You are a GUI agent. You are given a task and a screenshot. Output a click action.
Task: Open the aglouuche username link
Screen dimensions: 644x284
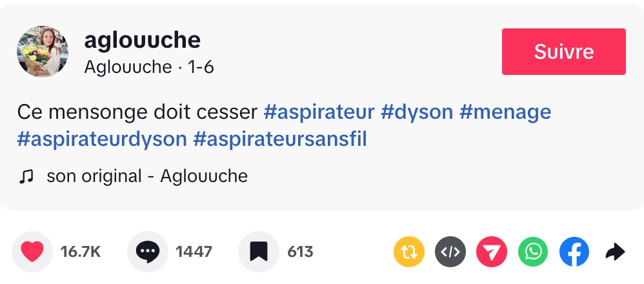tap(142, 40)
